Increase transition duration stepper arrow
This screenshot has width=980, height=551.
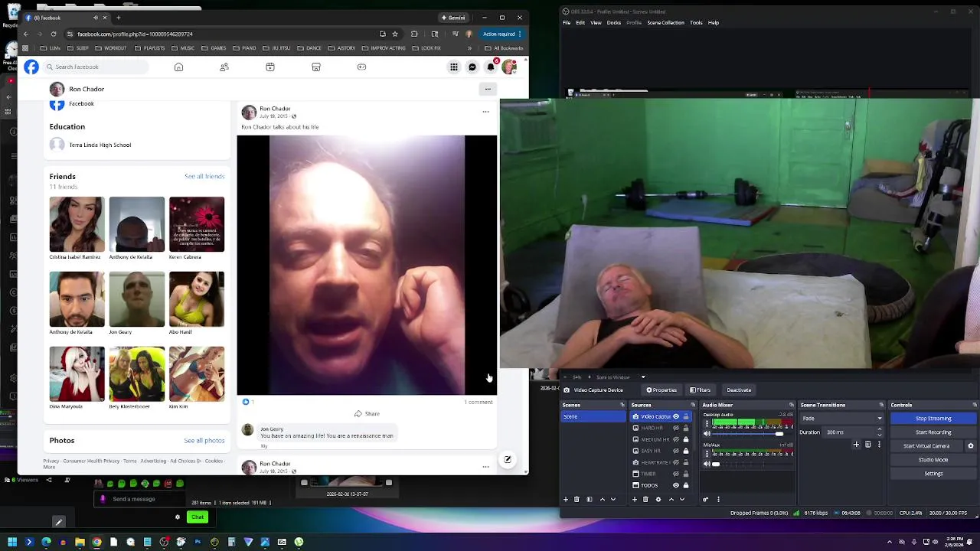click(880, 429)
